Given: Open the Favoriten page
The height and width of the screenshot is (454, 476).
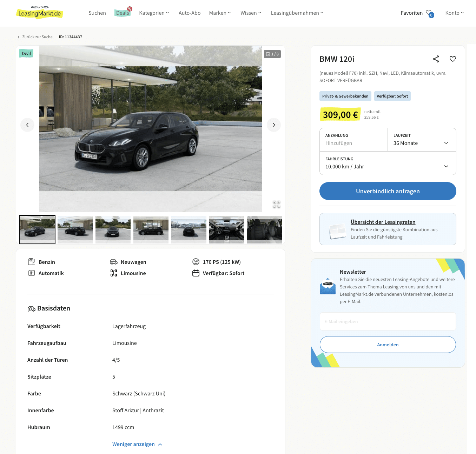Looking at the screenshot, I should coord(412,13).
